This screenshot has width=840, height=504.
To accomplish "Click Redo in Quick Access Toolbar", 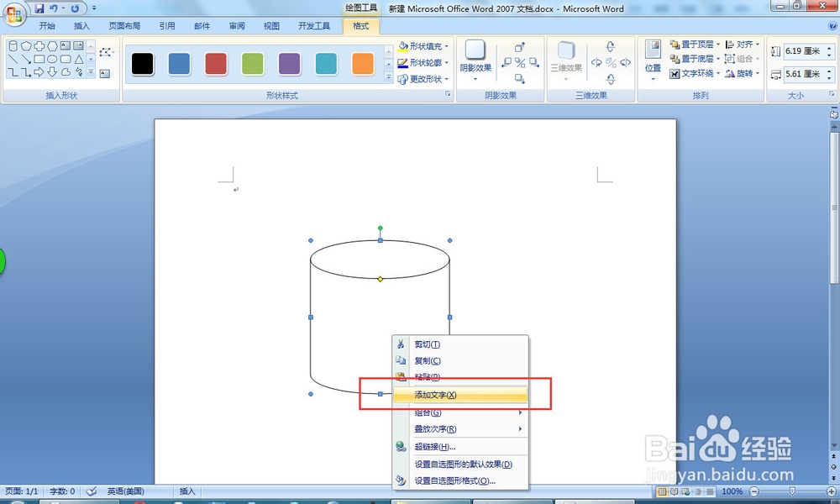I will pyautogui.click(x=75, y=8).
